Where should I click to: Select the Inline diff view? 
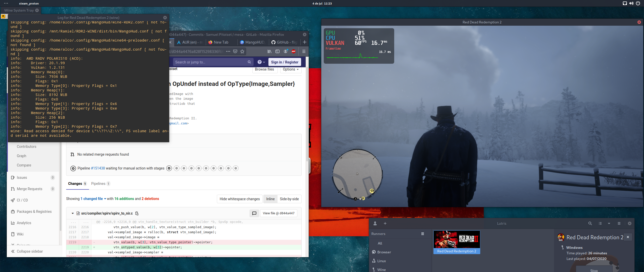coord(270,199)
